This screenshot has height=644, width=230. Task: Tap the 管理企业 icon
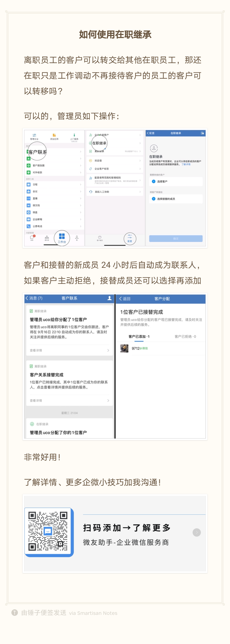34,135
